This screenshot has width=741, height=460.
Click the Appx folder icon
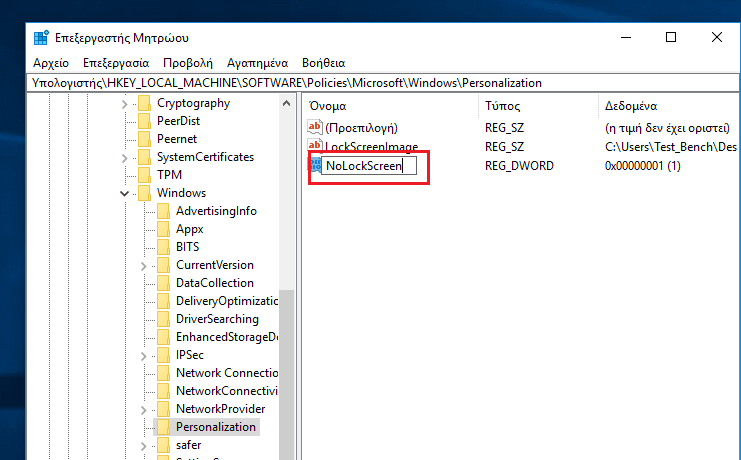tap(164, 229)
